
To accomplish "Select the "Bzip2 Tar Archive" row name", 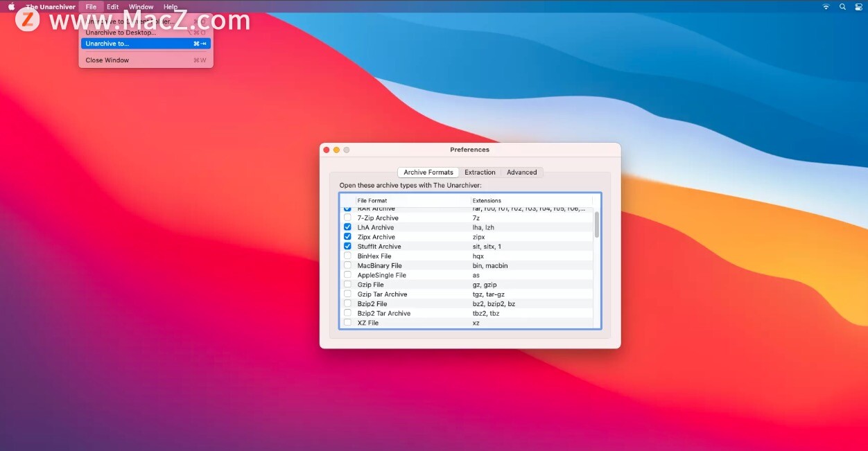I will click(384, 314).
